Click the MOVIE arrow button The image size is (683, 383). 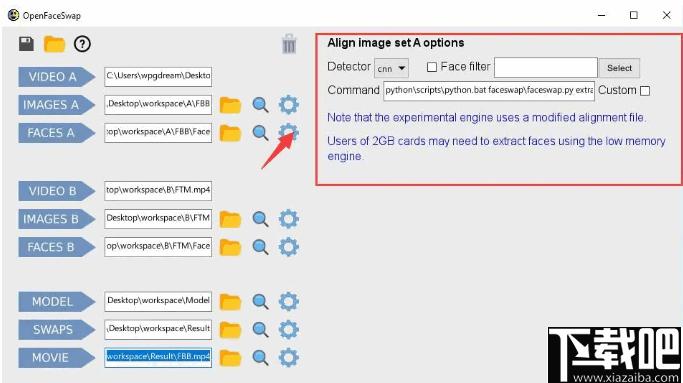tap(57, 358)
